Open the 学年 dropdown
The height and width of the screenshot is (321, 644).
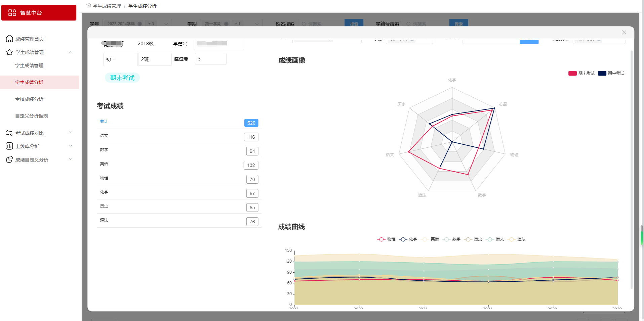[x=165, y=24]
